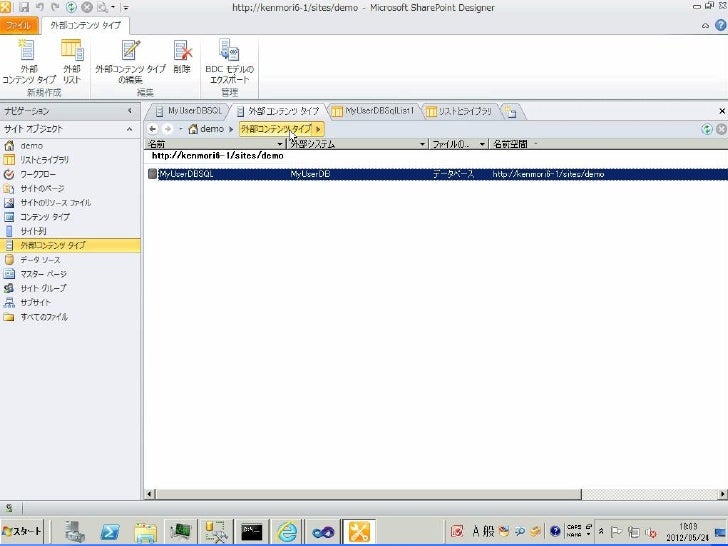Image resolution: width=728 pixels, height=546 pixels.
Task: Open the スタート menu
Action: (x=22, y=532)
